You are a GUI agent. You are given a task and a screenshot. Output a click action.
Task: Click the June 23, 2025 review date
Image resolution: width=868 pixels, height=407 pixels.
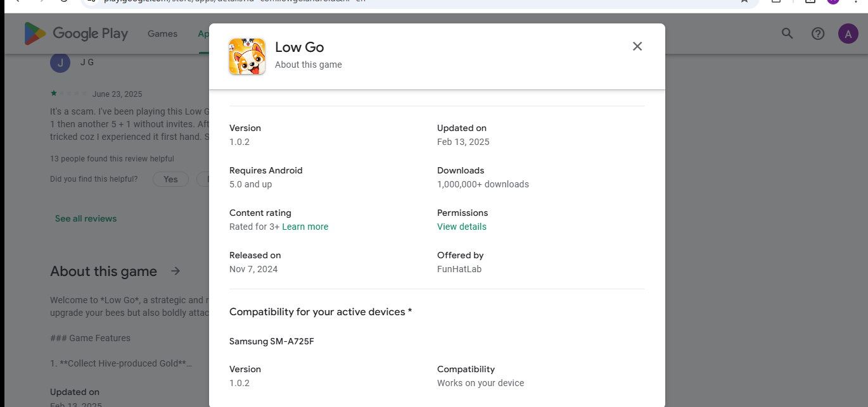pos(117,94)
